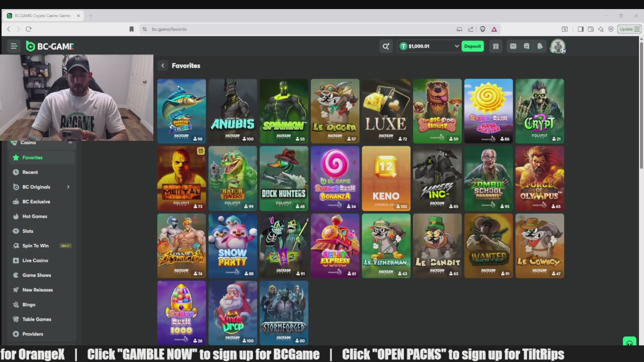Screen dimensions: 644x362
Task: Open the Keno game thumbnail
Action: 386,178
